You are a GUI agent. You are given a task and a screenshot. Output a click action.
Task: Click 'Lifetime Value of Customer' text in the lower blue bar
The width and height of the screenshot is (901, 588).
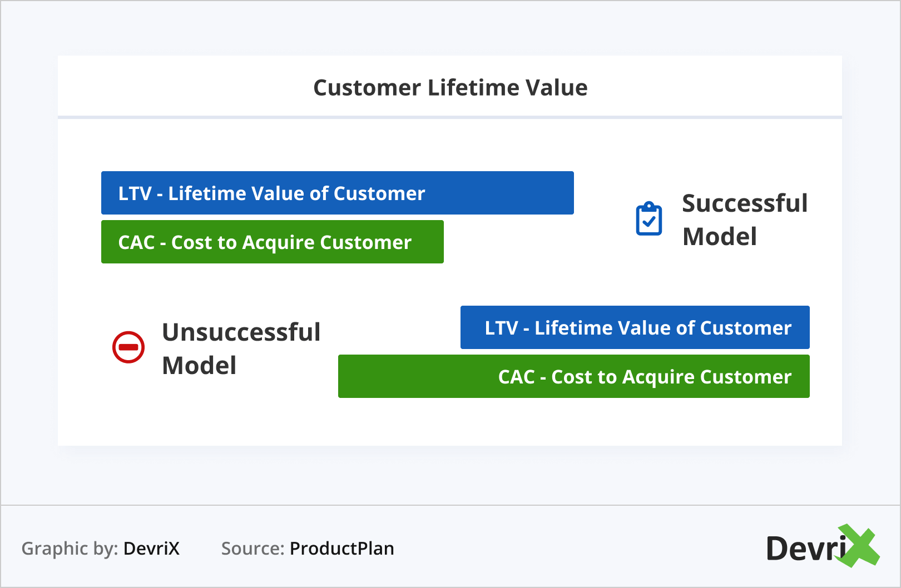663,328
